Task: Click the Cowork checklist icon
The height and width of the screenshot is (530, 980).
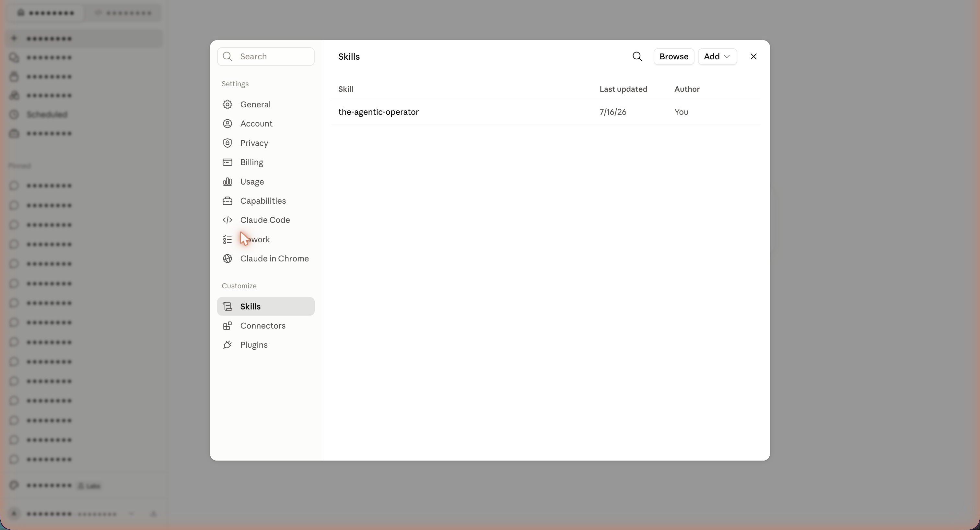Action: 227,239
